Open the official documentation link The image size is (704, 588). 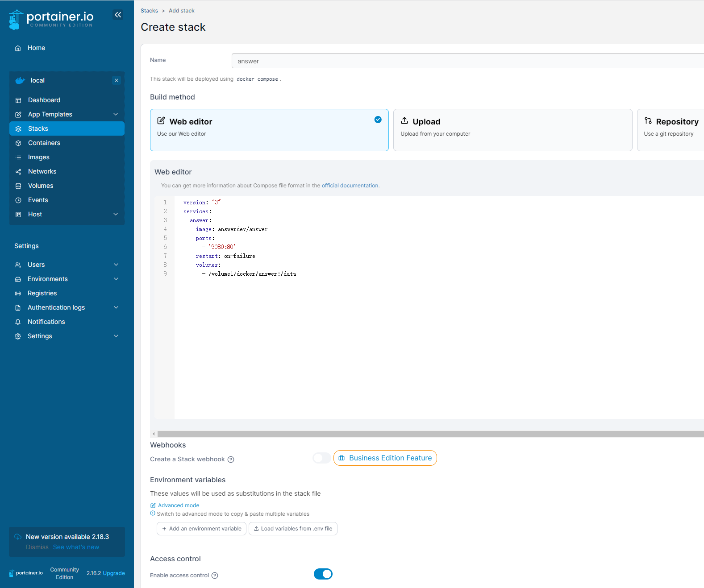350,186
